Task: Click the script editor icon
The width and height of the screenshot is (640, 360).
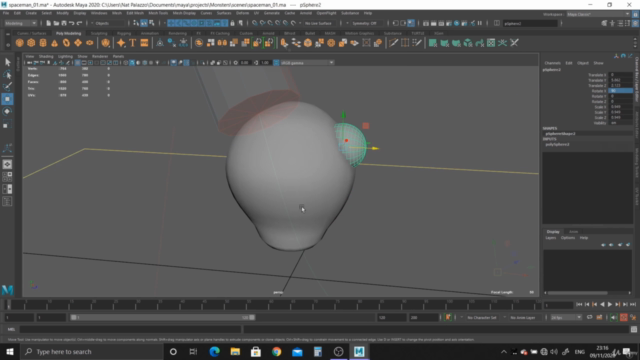Action: click(x=634, y=329)
